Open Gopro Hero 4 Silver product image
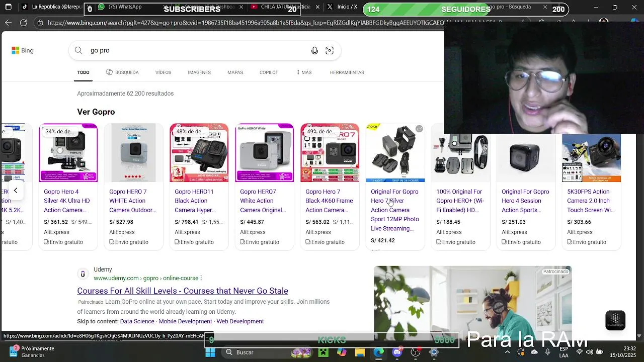Screen dimensions: 644x362 pyautogui.click(x=68, y=153)
